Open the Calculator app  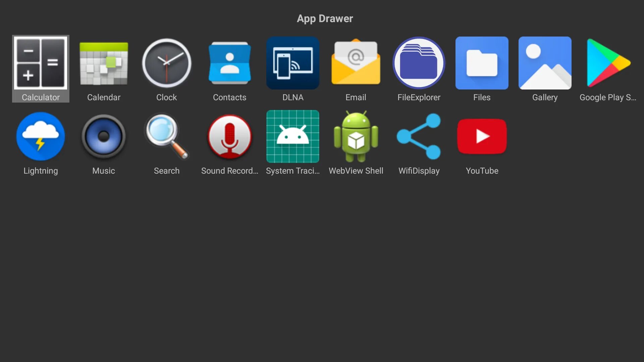41,63
